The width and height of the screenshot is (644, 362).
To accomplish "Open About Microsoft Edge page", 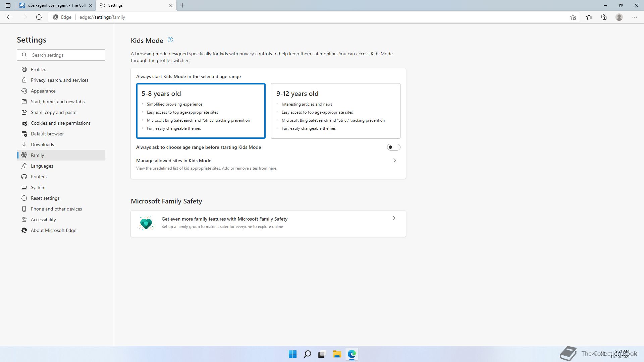I will (61, 230).
